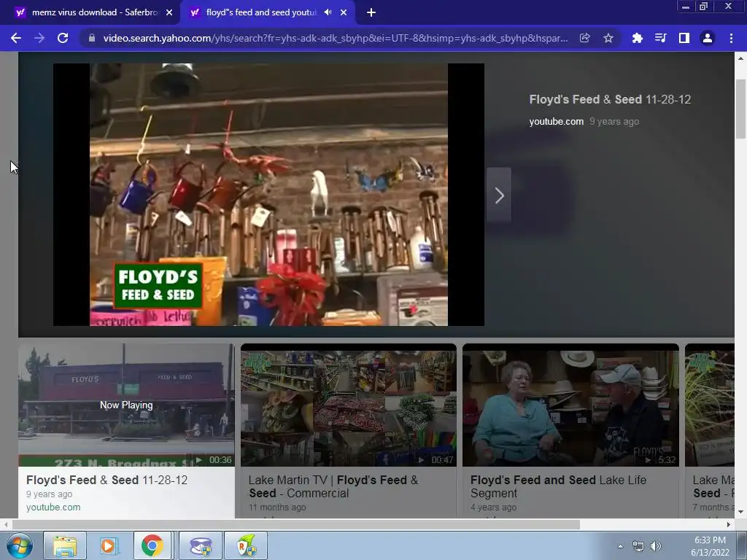747x560 pixels.
Task: Click the vertical scrollbar down arrow
Action: [x=740, y=512]
